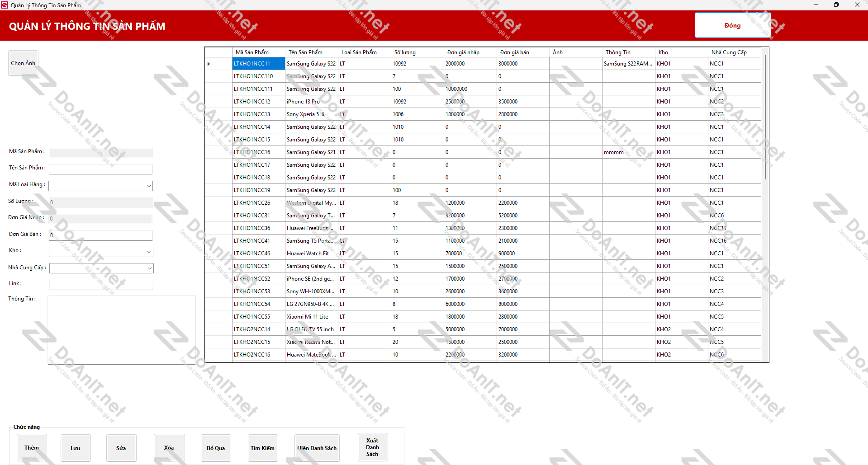The image size is (868, 465).
Task: Click the Link input field
Action: (101, 285)
